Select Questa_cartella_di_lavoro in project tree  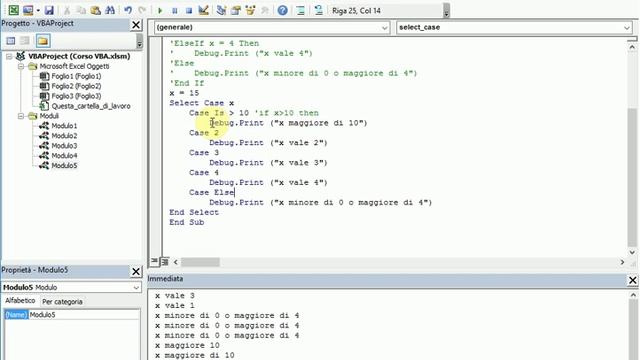click(91, 106)
